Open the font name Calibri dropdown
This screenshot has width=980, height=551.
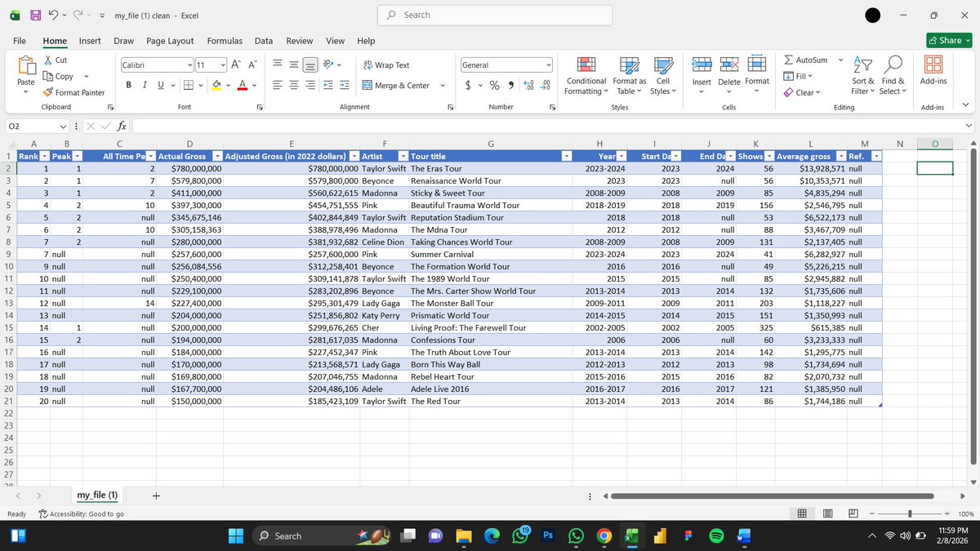tap(189, 64)
